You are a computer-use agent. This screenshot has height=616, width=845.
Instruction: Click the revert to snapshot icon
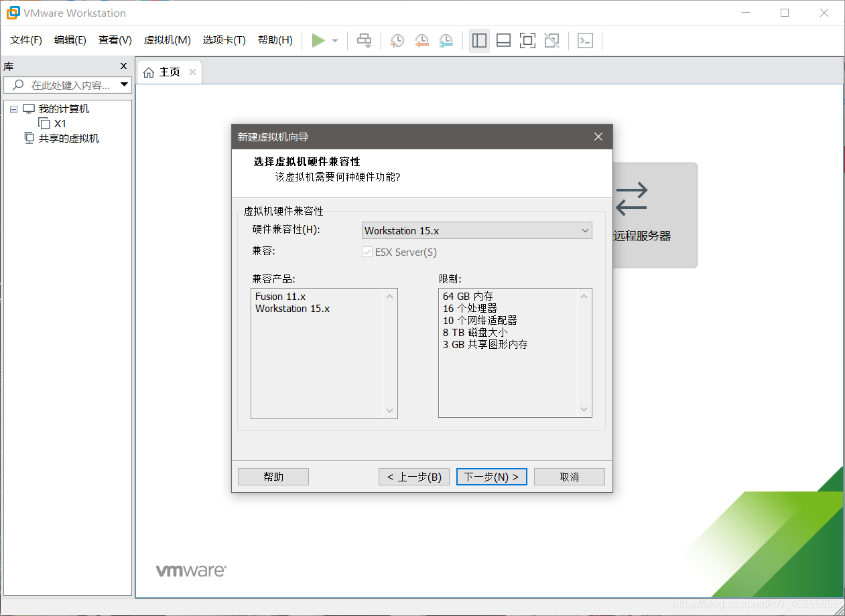421,41
